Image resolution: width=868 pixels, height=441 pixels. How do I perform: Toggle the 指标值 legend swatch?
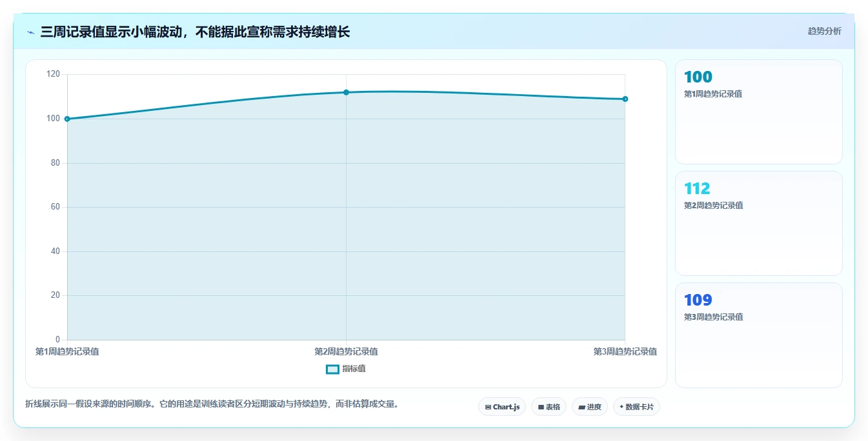[x=332, y=369]
